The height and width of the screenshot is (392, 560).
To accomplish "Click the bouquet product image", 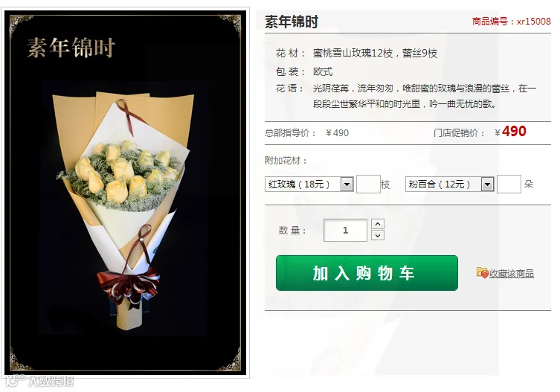I will pos(126,193).
